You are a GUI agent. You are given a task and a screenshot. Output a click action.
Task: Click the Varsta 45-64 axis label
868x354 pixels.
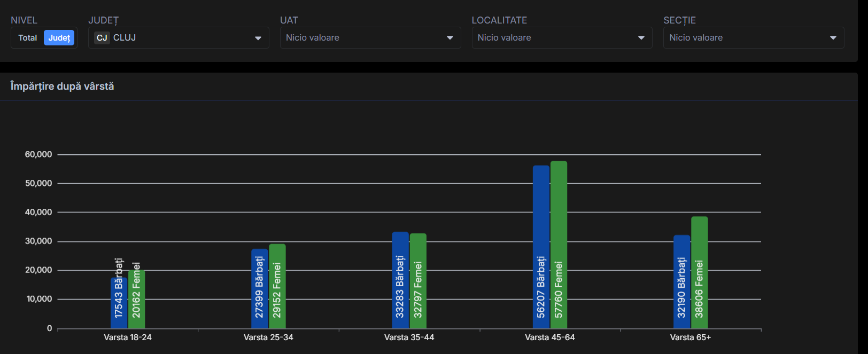[x=550, y=337]
